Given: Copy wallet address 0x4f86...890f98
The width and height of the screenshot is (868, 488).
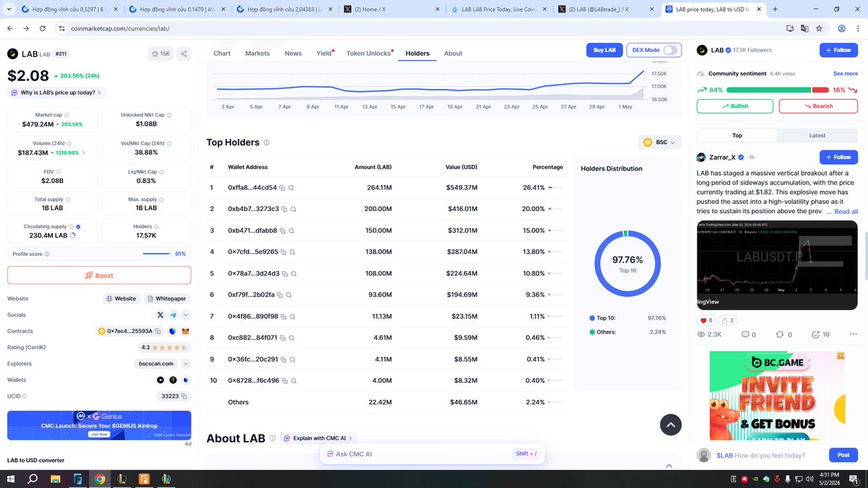Looking at the screenshot, I should pyautogui.click(x=284, y=317).
